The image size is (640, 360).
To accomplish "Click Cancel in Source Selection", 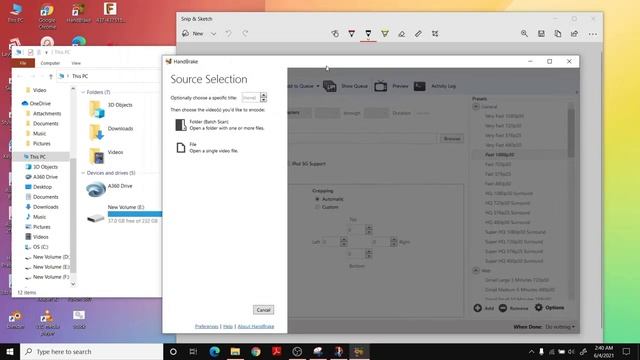I will (263, 310).
